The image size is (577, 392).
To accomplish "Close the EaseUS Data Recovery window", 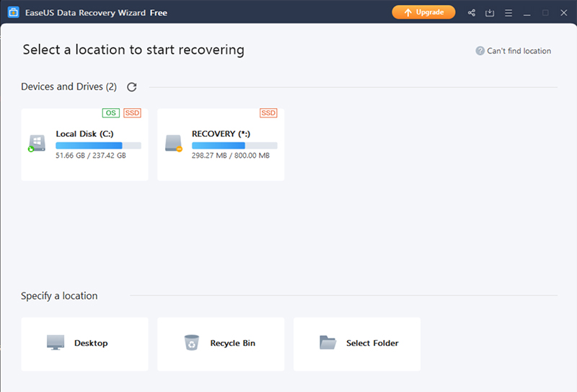I will [564, 13].
